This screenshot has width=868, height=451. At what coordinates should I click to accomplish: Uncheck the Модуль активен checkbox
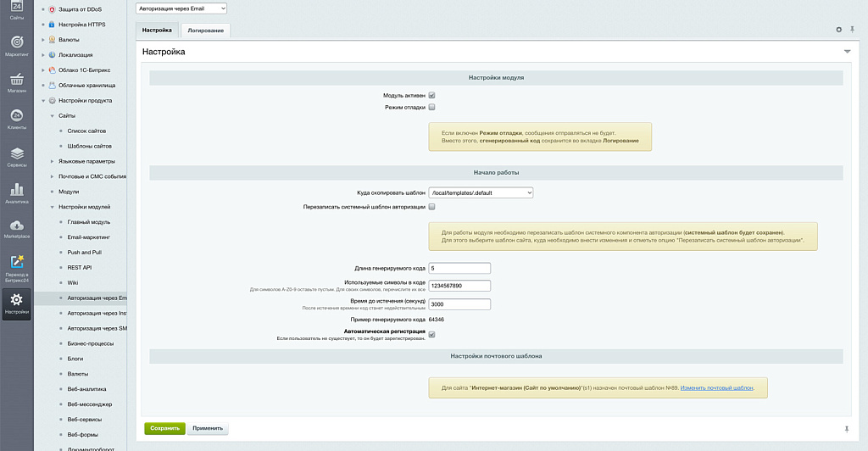(x=431, y=96)
